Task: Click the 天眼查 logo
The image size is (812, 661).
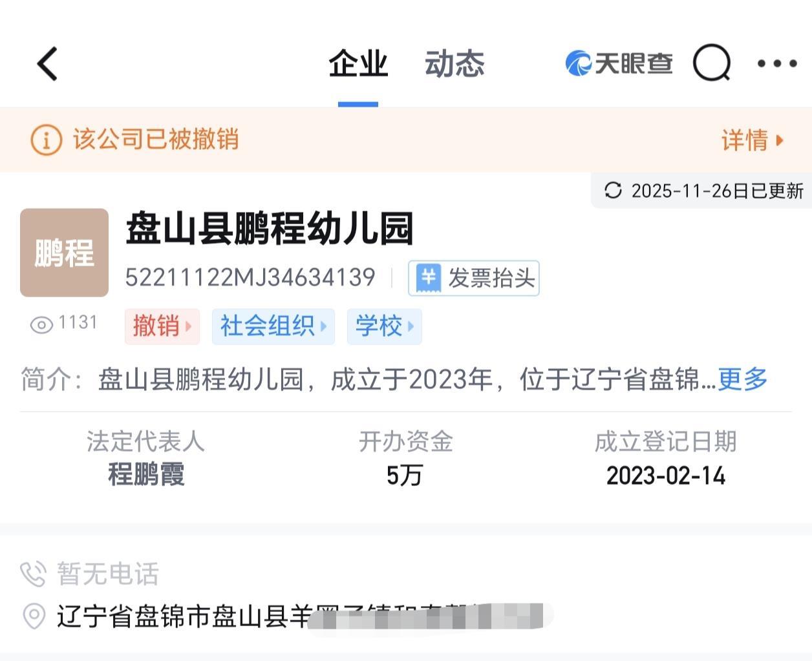Action: point(617,63)
